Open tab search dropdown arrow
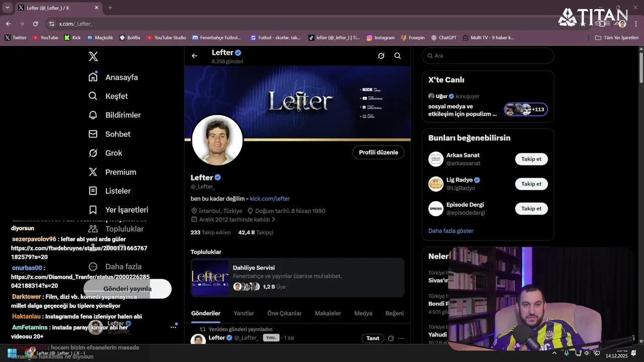The width and height of the screenshot is (644, 362). point(7,8)
